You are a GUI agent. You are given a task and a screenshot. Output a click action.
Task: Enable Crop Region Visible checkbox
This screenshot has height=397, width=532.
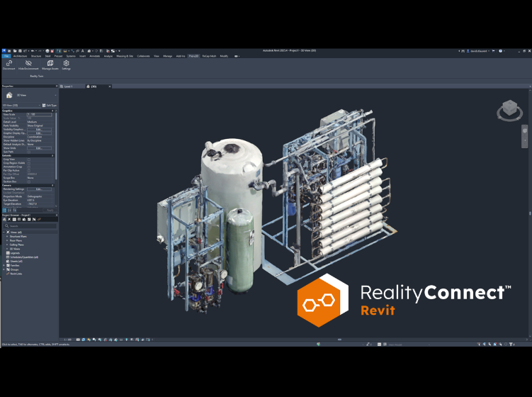[x=29, y=163]
